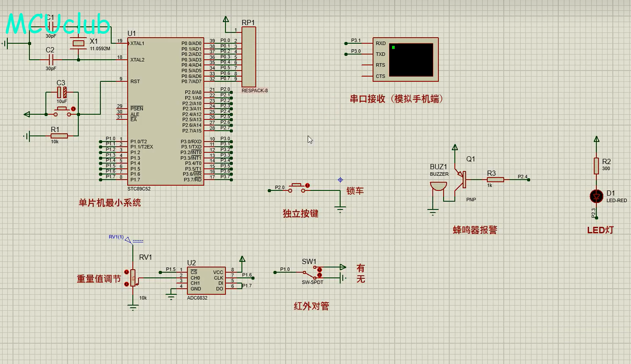
Task: Click the X1 crystal oscillator symbol
Action: click(78, 43)
